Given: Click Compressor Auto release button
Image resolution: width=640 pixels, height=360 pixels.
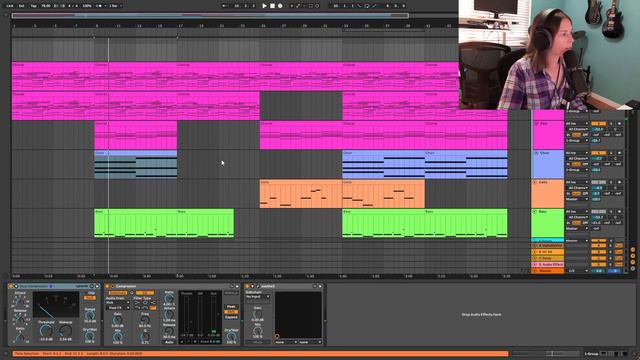Looking at the screenshot, I should (x=169, y=342).
